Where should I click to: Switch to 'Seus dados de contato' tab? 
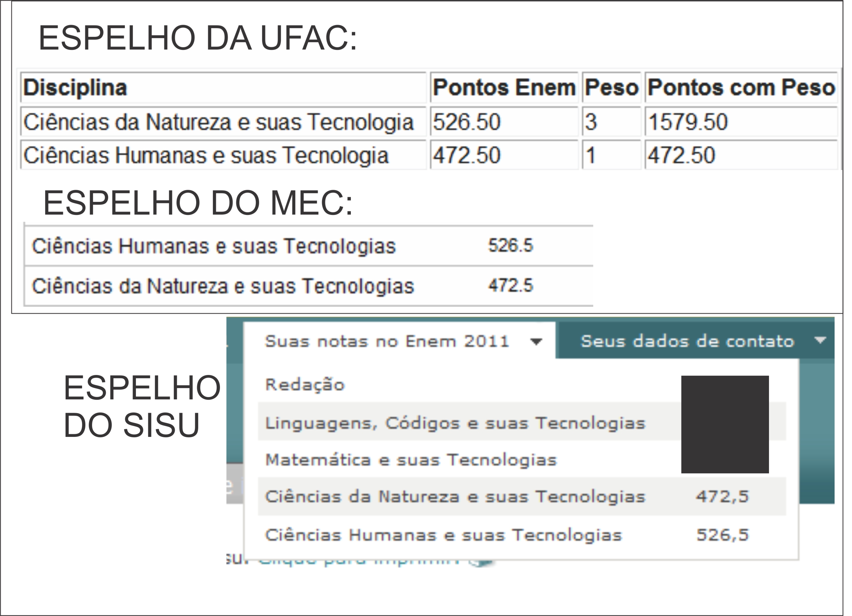(x=687, y=341)
